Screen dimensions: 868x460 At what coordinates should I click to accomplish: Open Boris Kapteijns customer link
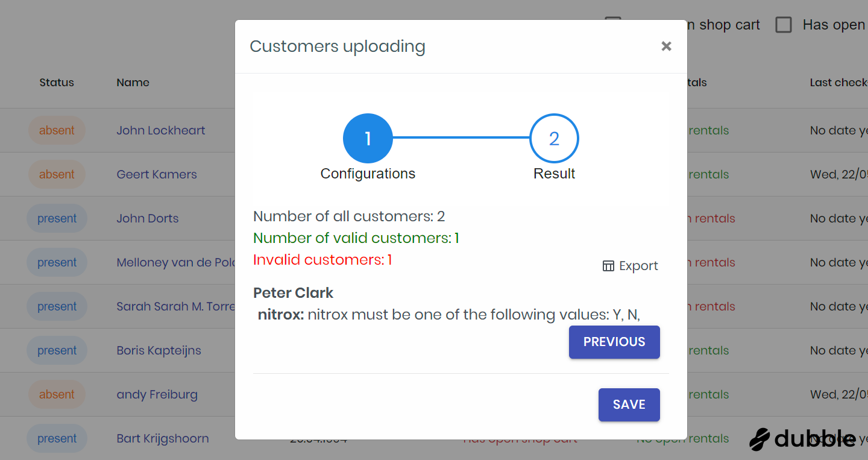click(x=159, y=350)
